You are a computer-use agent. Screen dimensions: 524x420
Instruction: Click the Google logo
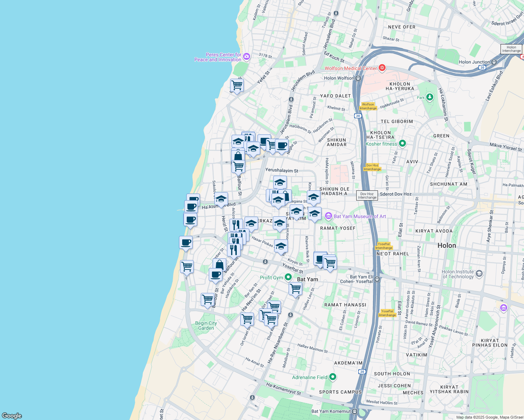click(12, 415)
